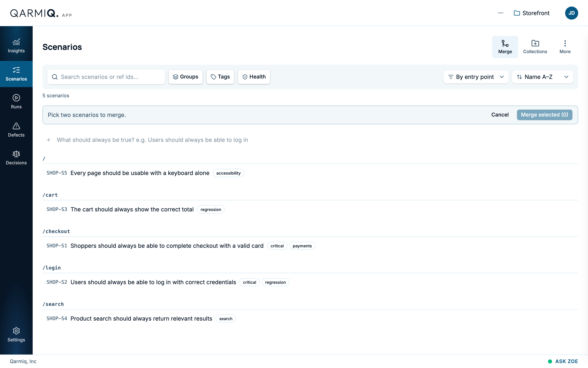The image size is (588, 368).
Task: Open Collections
Action: (x=535, y=47)
